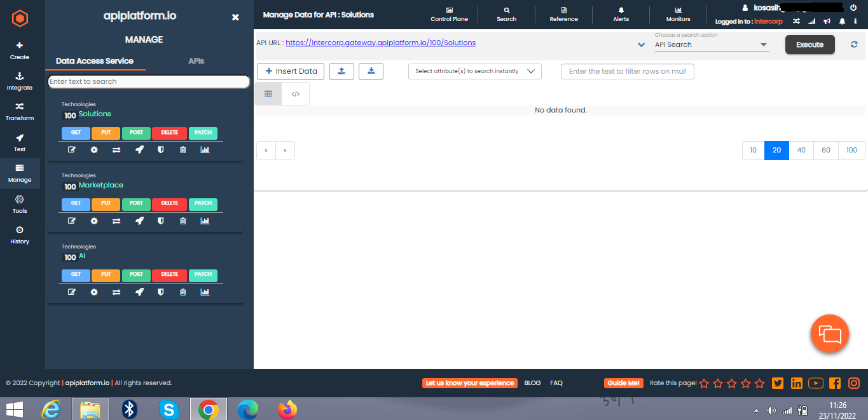Viewport: 868px width, 420px height.
Task: Open the Solutions API URL link
Action: 381,43
